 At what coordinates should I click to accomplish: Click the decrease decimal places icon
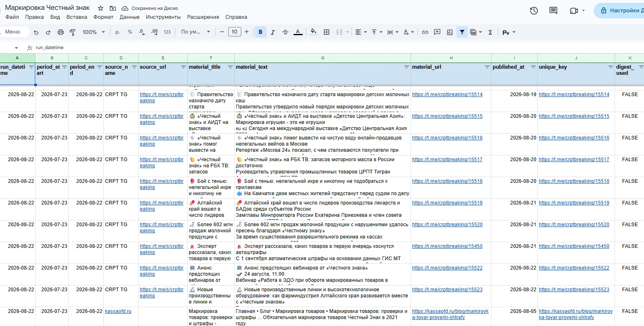pos(142,32)
